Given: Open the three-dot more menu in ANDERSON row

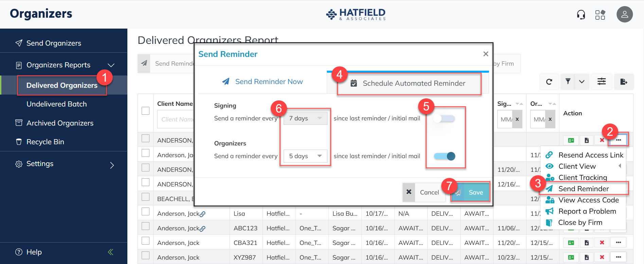Looking at the screenshot, I should 619,140.
